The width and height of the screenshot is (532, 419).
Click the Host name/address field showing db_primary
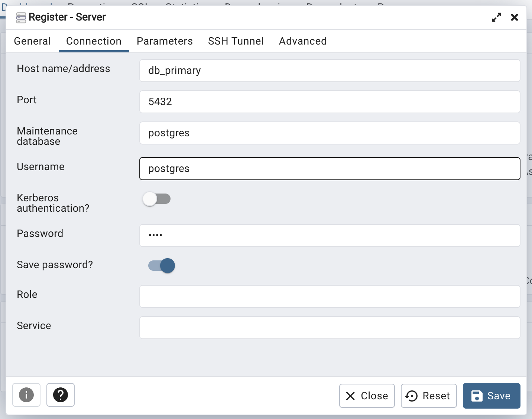tap(330, 71)
